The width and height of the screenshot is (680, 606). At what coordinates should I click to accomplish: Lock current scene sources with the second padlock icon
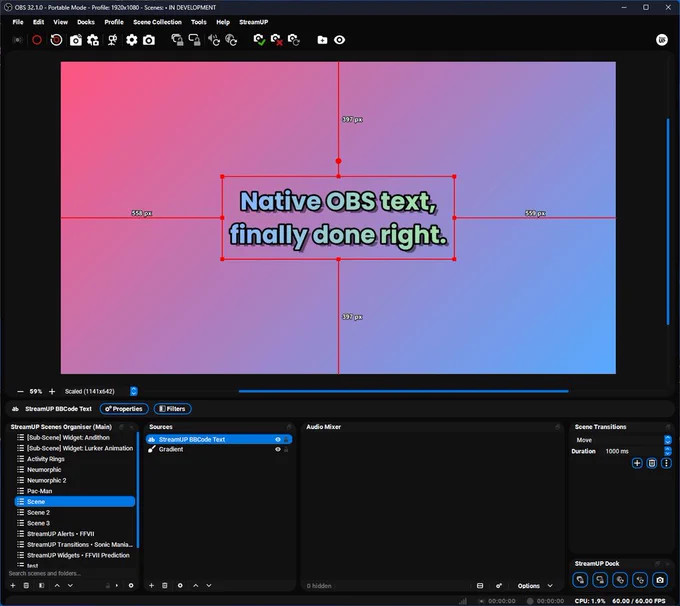(x=194, y=40)
